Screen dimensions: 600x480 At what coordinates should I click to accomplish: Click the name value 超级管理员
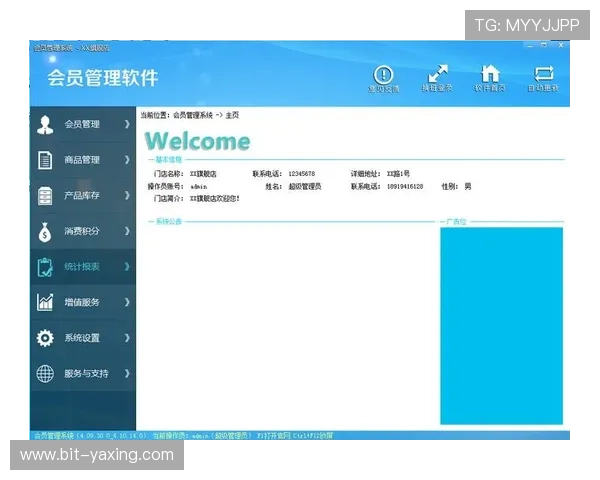(305, 186)
